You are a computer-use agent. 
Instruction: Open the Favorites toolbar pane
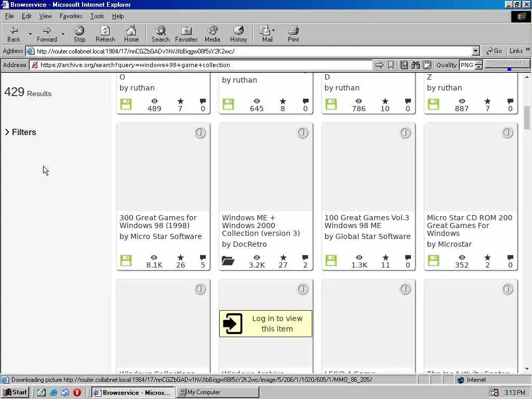(187, 34)
